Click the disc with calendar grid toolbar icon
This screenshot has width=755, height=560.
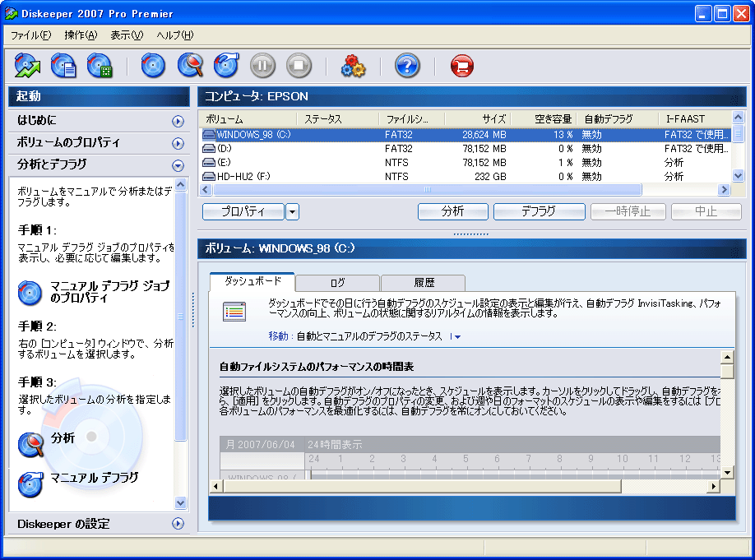(100, 66)
